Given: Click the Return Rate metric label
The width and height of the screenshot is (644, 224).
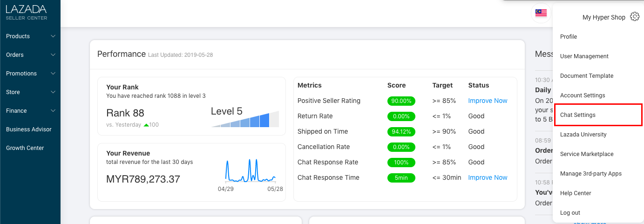Looking at the screenshot, I should tap(315, 116).
